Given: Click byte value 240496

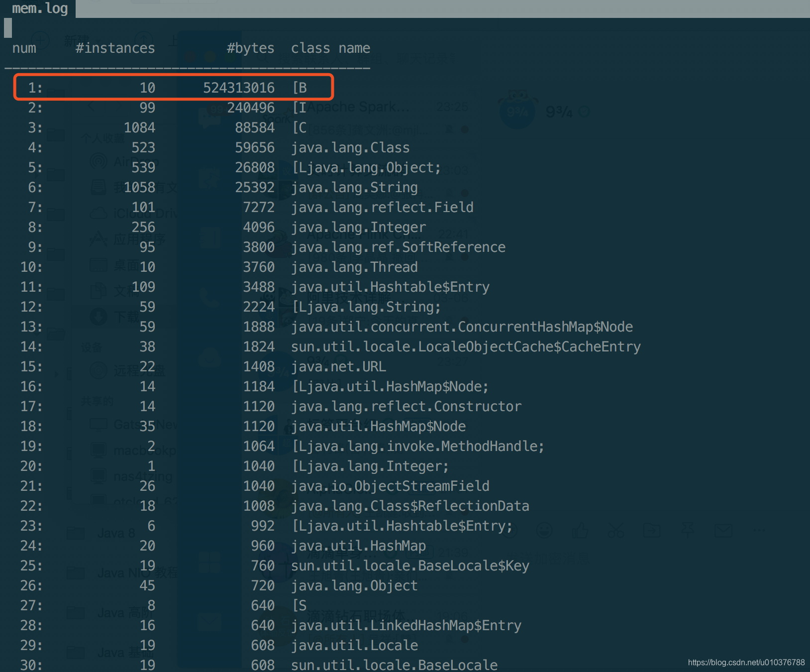Looking at the screenshot, I should tap(251, 108).
